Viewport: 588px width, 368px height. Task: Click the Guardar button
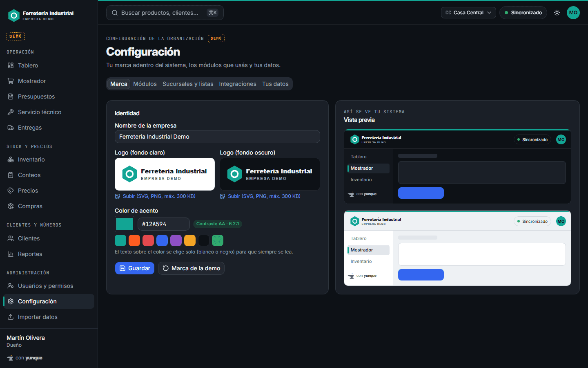pyautogui.click(x=135, y=268)
